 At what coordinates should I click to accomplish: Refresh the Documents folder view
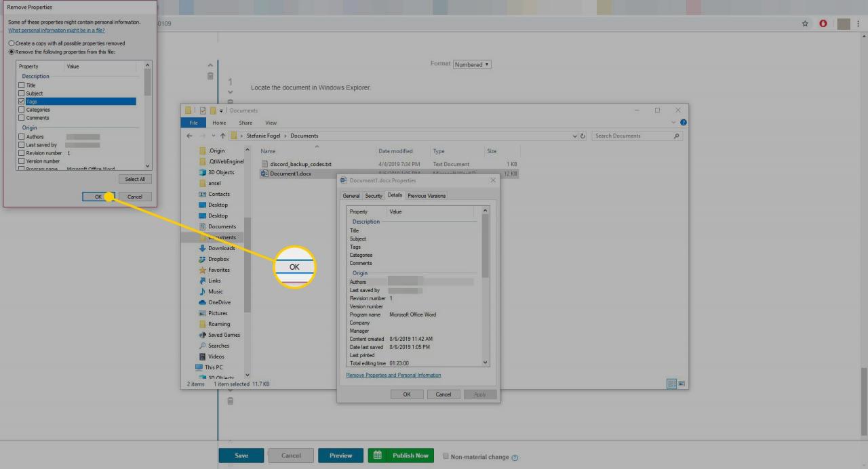pyautogui.click(x=583, y=136)
